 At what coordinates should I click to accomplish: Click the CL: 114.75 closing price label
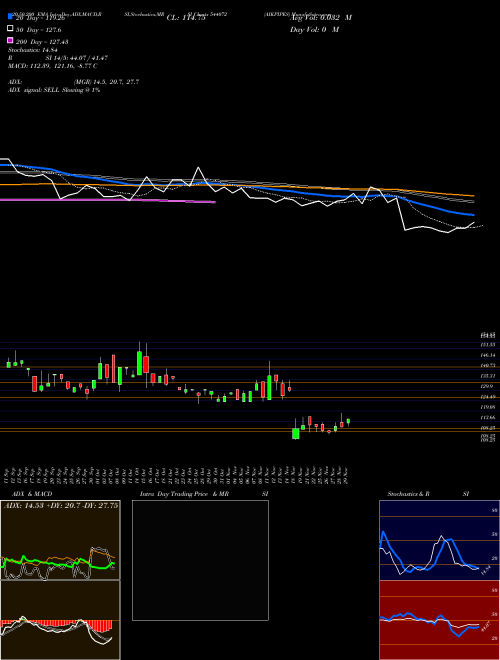click(186, 18)
